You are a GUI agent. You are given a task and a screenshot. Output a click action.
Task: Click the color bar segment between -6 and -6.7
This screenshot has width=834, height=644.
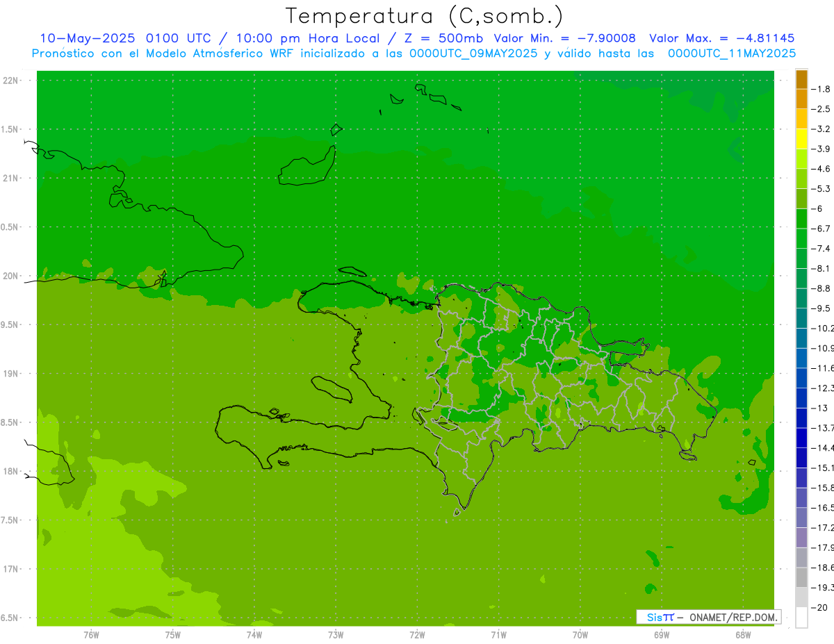[801, 219]
